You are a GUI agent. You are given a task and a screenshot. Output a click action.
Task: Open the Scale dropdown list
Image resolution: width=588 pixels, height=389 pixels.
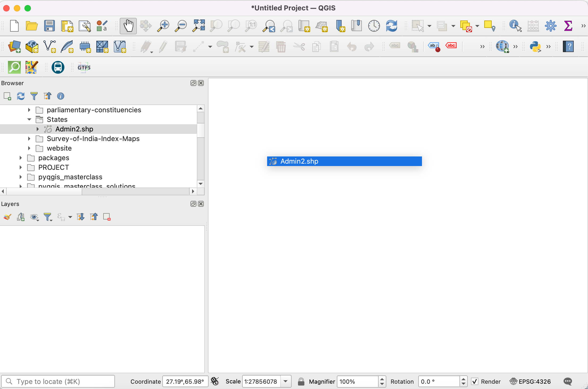(x=285, y=382)
